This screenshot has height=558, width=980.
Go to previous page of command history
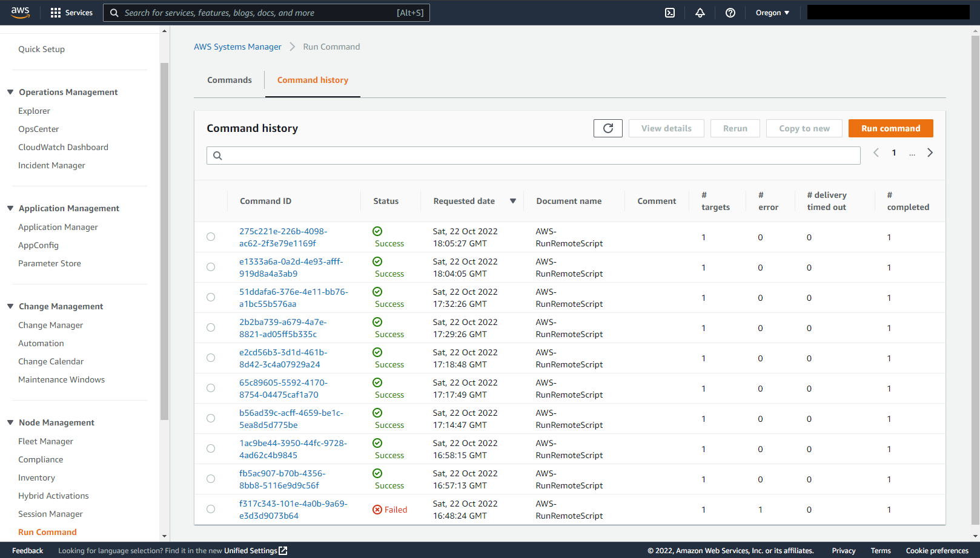coord(876,153)
